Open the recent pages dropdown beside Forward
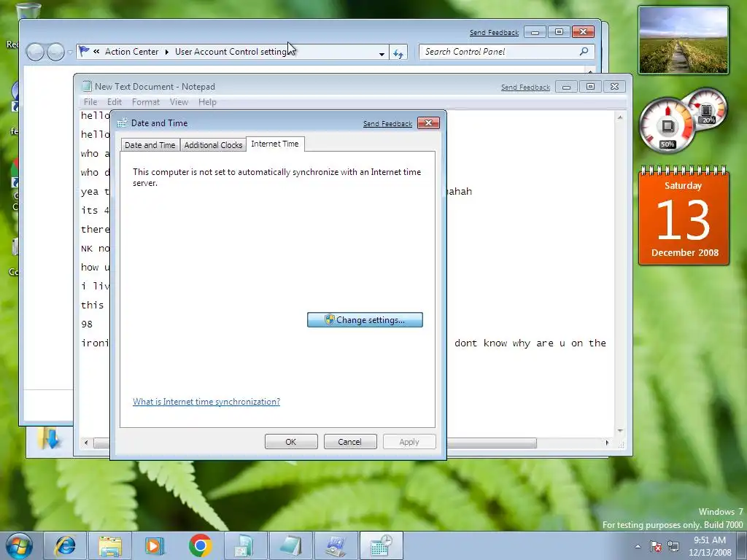Viewport: 747px width, 560px height. pyautogui.click(x=70, y=52)
